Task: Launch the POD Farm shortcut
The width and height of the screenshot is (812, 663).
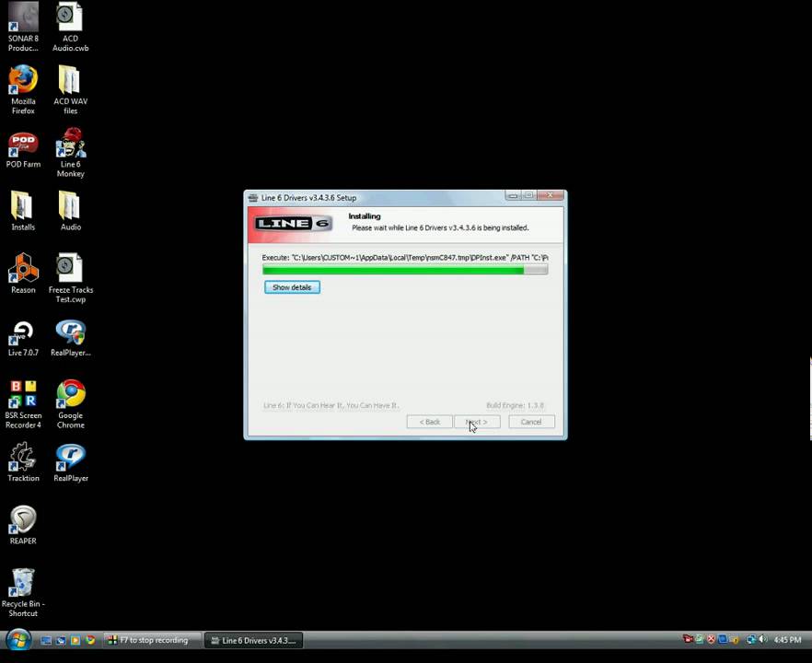Action: point(23,150)
